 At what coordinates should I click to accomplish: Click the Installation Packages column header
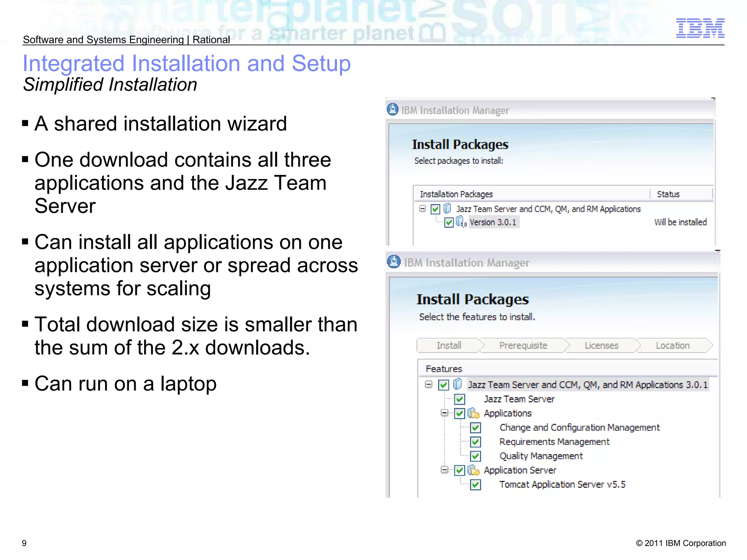(532, 194)
